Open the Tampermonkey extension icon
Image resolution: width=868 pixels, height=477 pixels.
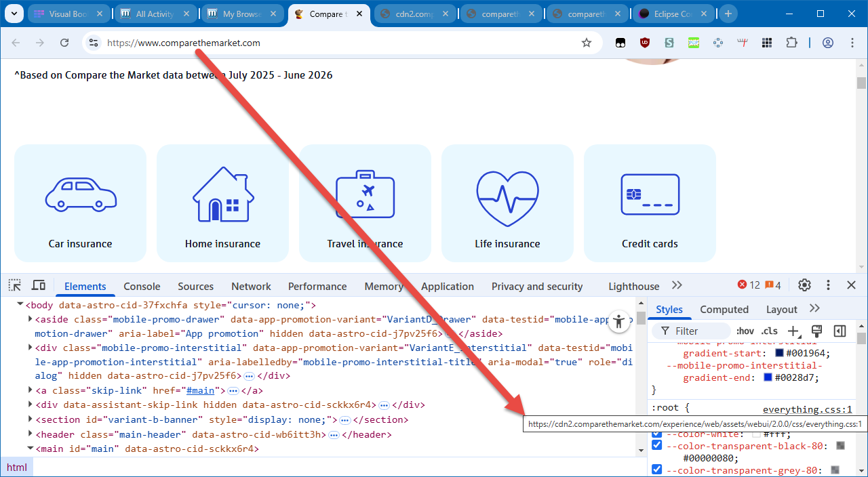[x=620, y=43]
